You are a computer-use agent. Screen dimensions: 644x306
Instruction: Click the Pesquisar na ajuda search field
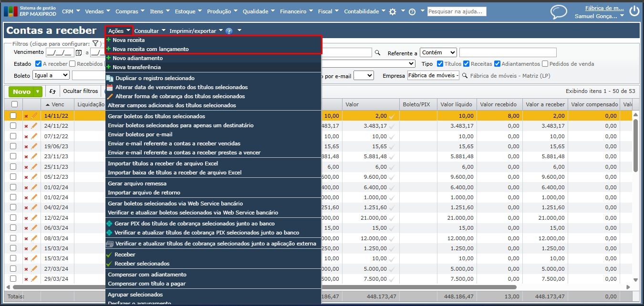click(457, 11)
